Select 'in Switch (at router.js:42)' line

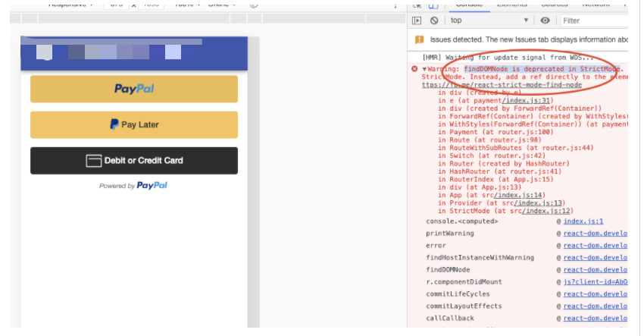[x=492, y=155]
